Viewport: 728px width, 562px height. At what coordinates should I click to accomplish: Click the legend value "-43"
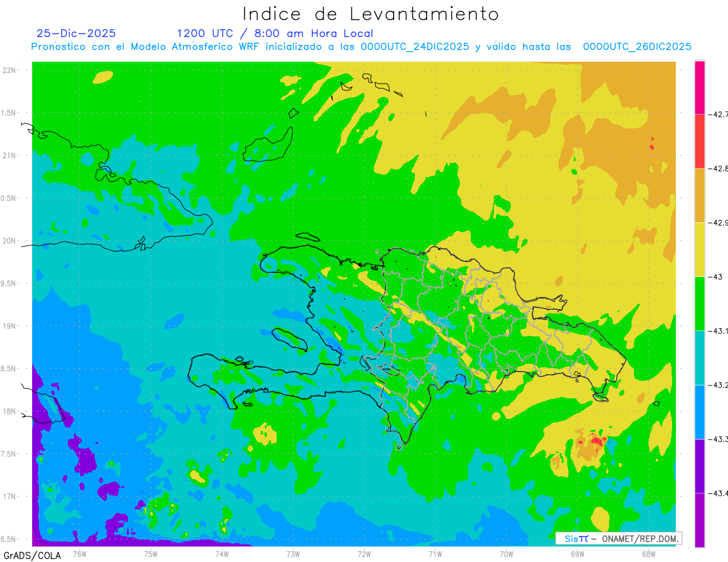pyautogui.click(x=716, y=276)
